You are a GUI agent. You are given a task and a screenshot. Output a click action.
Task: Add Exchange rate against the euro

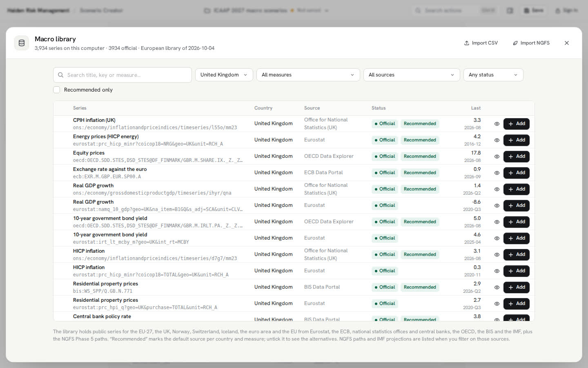[x=517, y=173]
